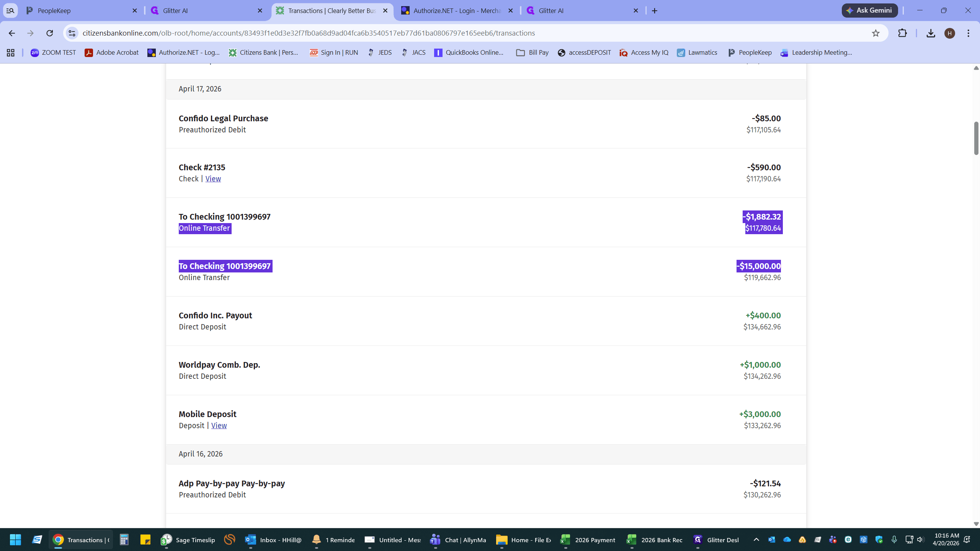Viewport: 980px width, 551px height.
Task: Open a new browser tab
Action: tap(655, 11)
